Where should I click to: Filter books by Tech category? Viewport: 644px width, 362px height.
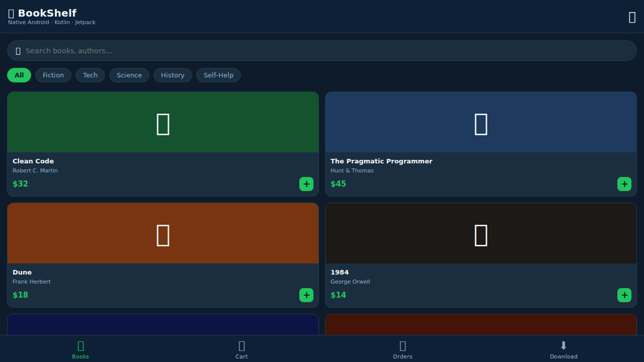pos(90,75)
